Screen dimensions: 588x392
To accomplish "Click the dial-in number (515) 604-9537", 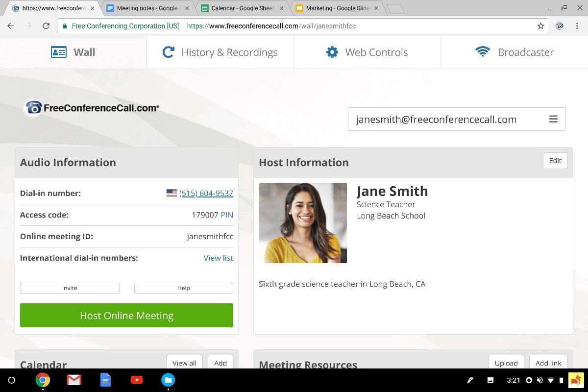I will pyautogui.click(x=206, y=193).
